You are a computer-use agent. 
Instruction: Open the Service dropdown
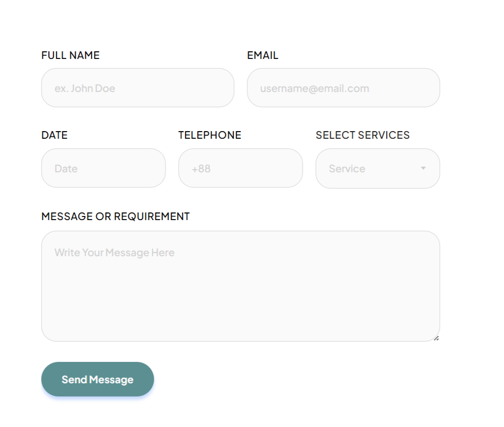(377, 168)
